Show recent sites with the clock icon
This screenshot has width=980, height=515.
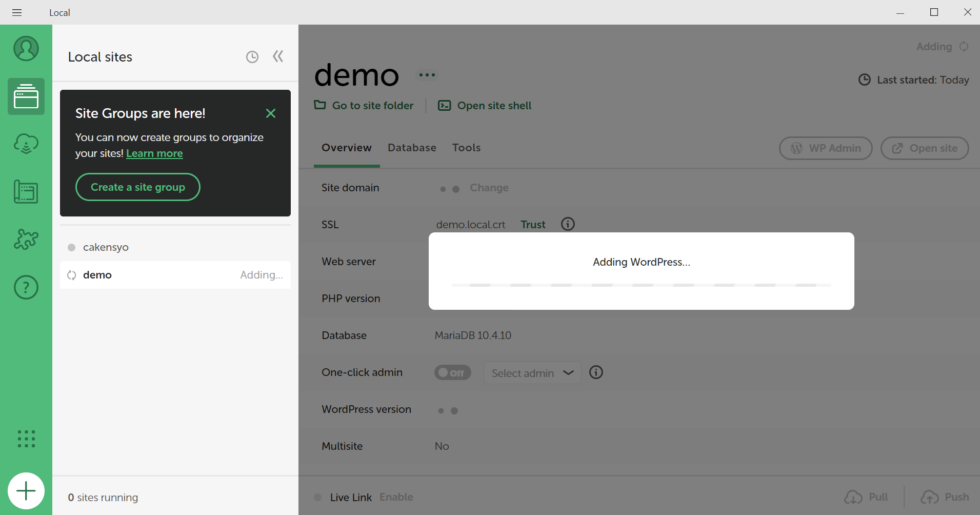(252, 56)
